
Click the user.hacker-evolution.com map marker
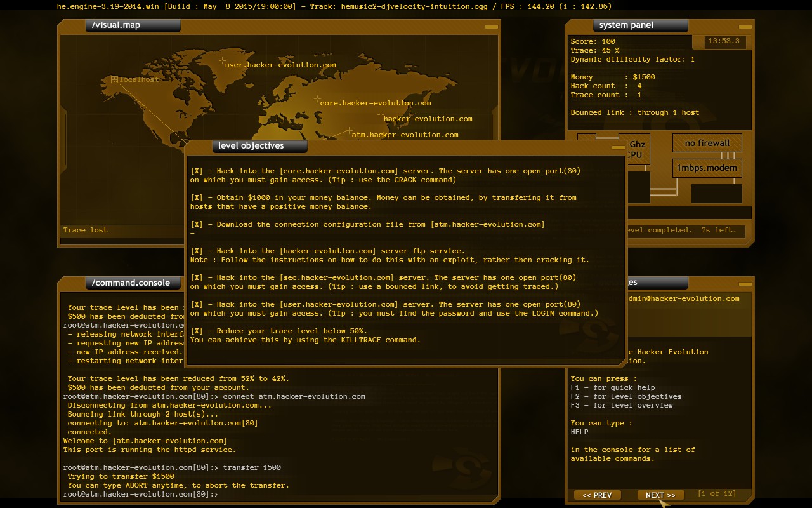(x=222, y=61)
